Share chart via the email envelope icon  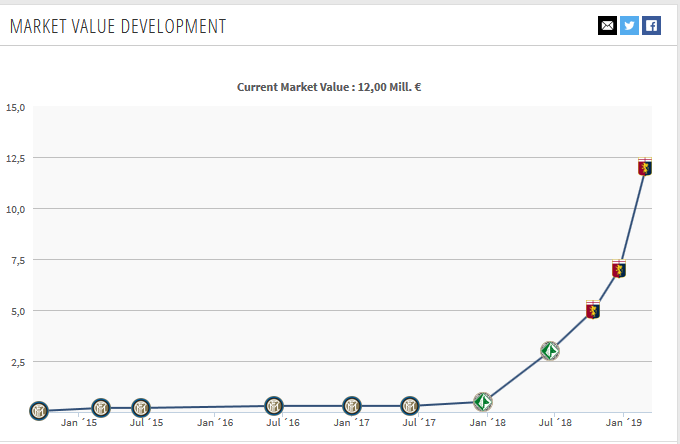607,26
